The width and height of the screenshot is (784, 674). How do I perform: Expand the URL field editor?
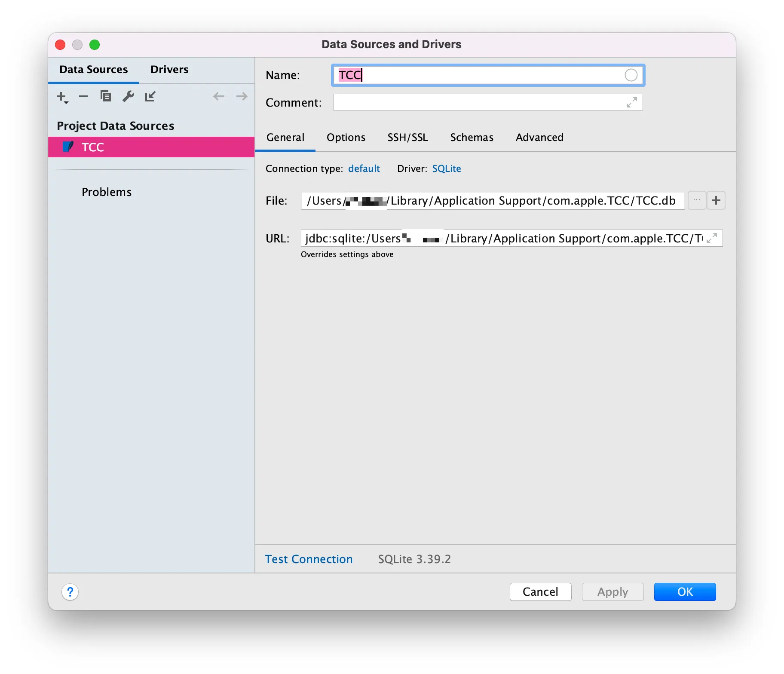(x=712, y=238)
